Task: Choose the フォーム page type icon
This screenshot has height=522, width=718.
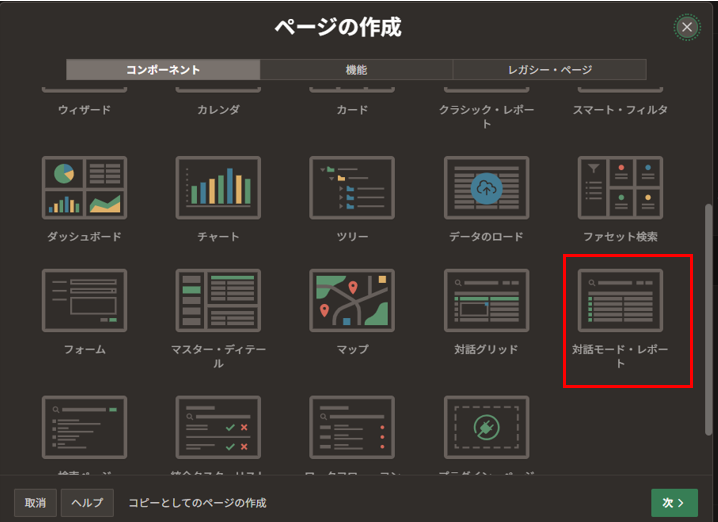Action: (84, 300)
